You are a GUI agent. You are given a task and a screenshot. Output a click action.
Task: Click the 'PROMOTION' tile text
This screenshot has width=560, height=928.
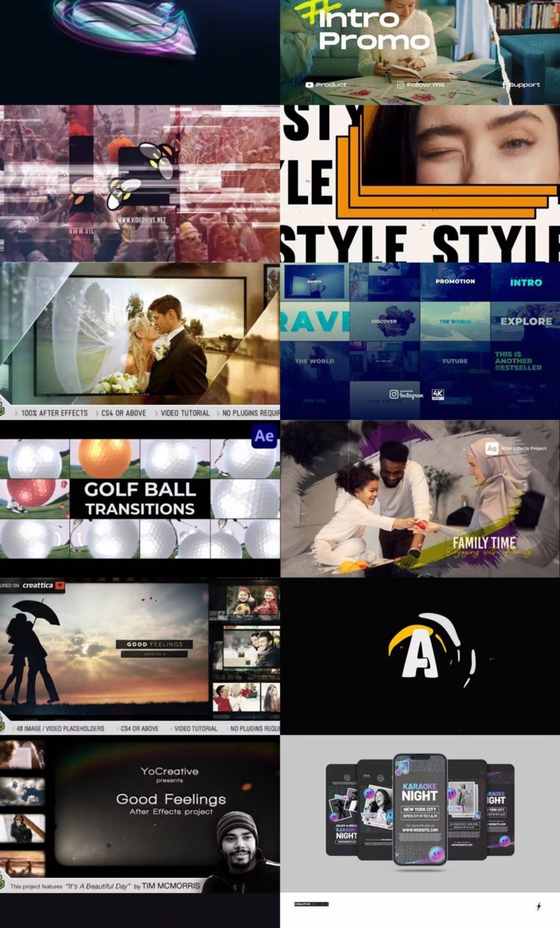[x=455, y=281]
